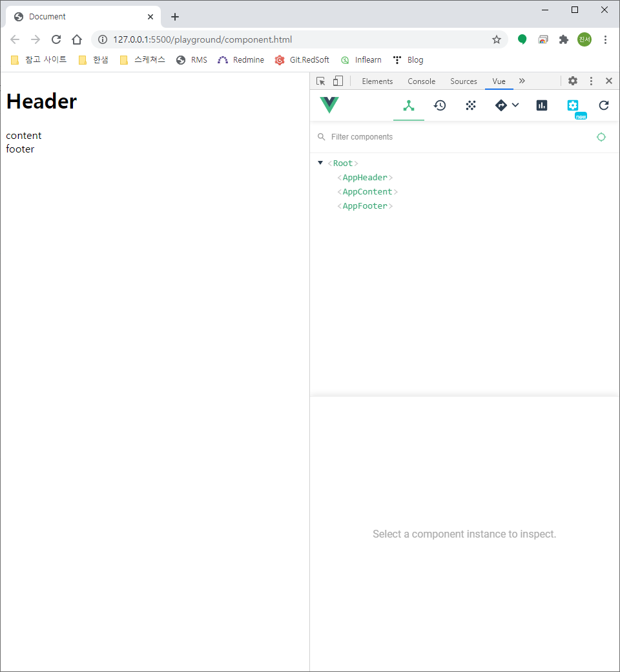620x672 pixels.
Task: Activate the select component in page target icon
Action: tap(601, 137)
